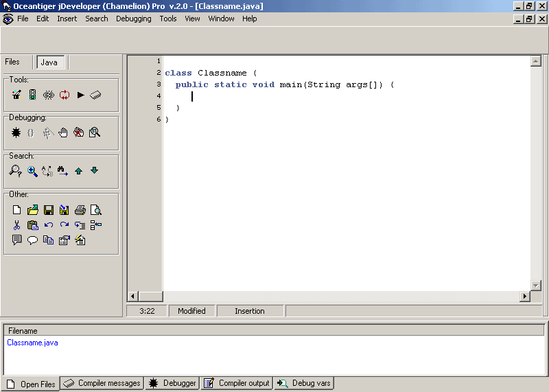Open the Debug vars tab
Image resolution: width=549 pixels, height=392 pixels.
tap(303, 383)
